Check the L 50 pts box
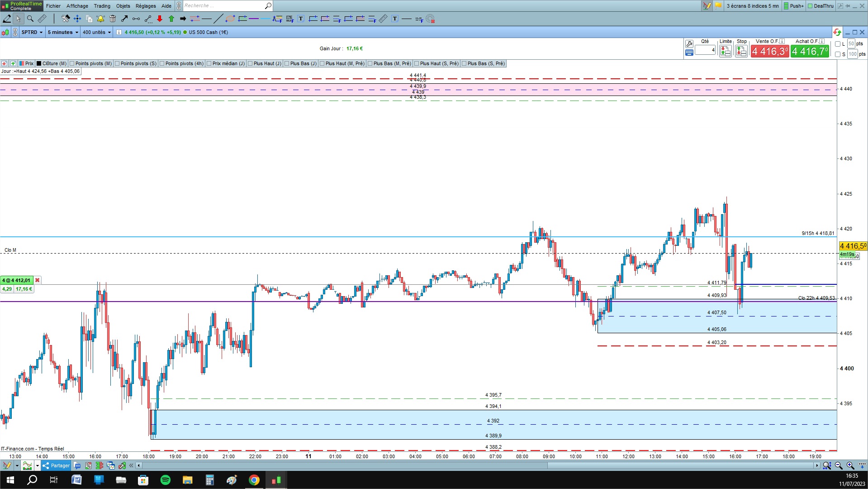 coord(838,44)
